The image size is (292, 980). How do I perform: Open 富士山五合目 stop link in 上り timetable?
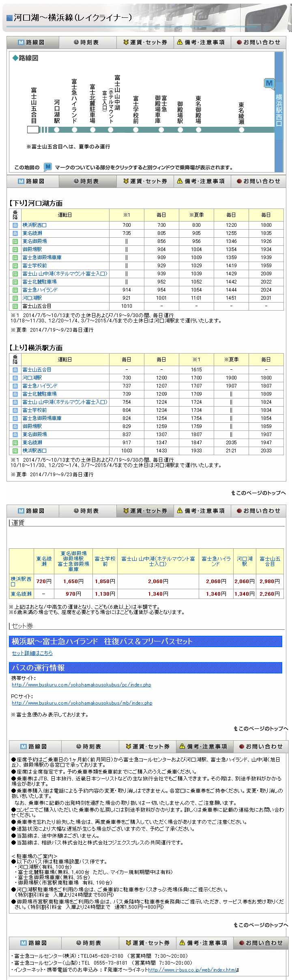37,370
